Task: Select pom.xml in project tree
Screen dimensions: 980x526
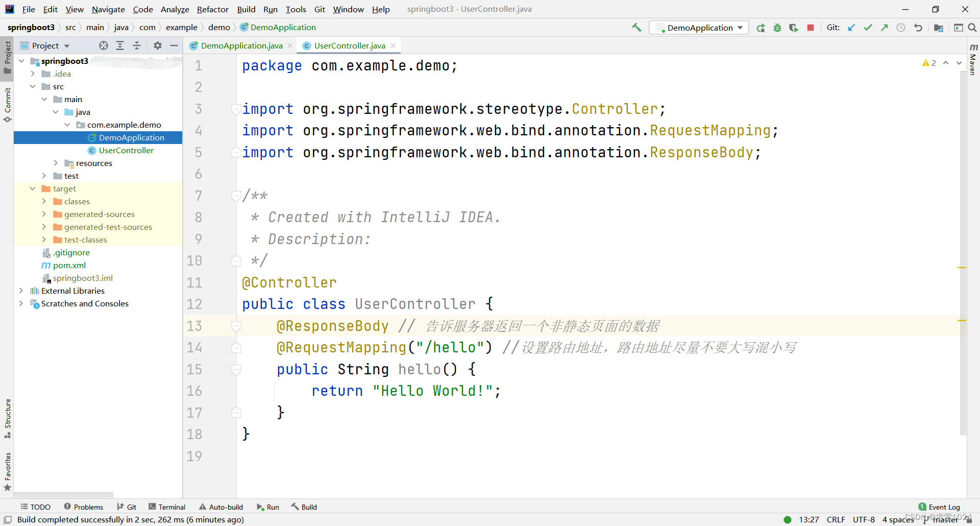Action: point(69,265)
